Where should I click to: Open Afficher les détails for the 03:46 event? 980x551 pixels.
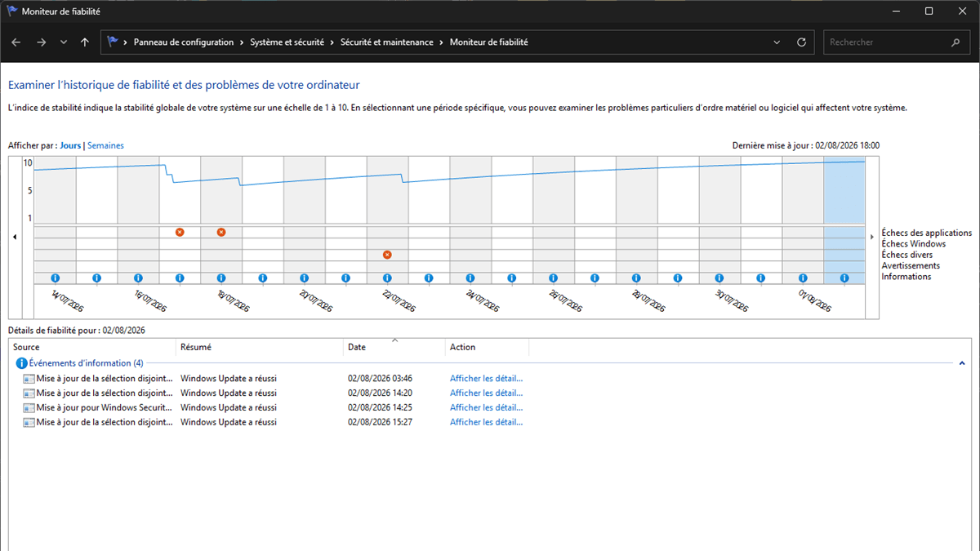coord(486,379)
